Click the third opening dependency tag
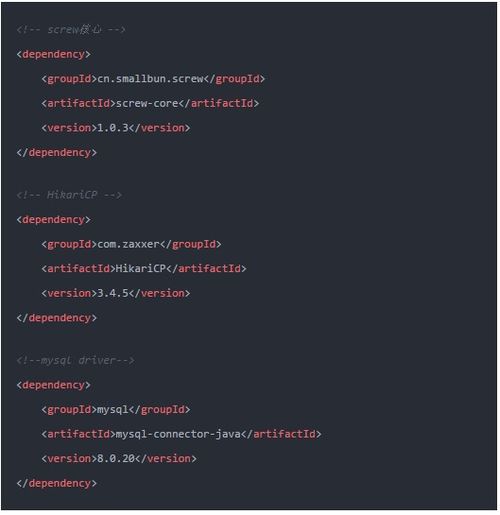 click(54, 385)
